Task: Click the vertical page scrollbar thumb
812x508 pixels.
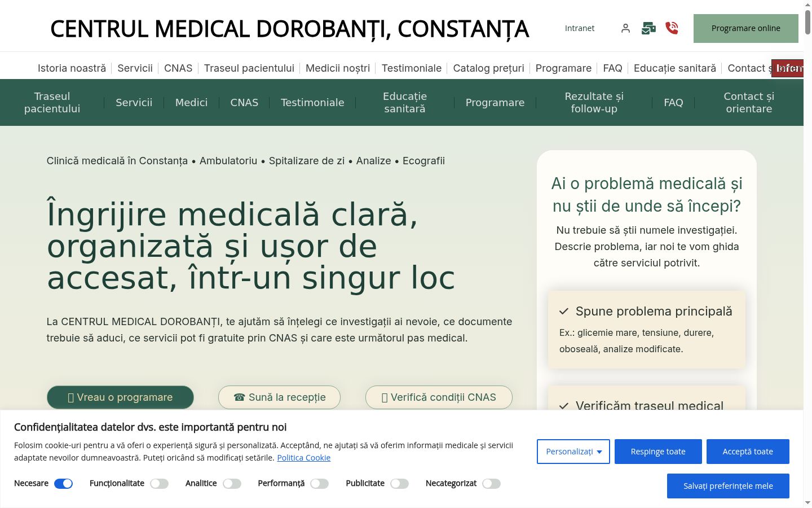Action: 807,21
